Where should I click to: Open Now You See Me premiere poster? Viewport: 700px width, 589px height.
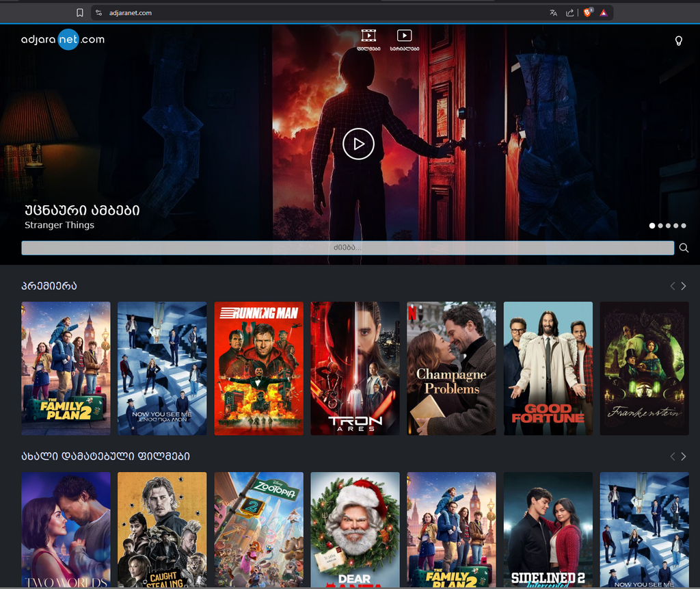pos(162,368)
